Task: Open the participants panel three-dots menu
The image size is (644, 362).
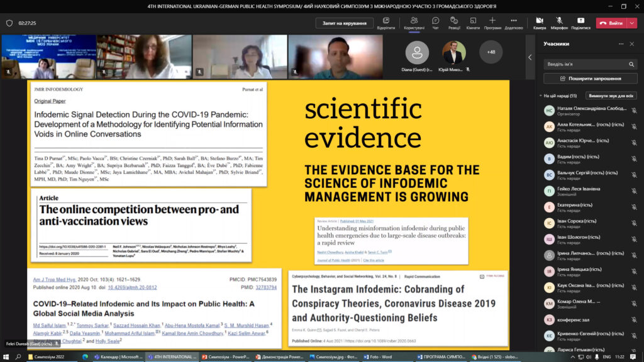Action: (621, 44)
